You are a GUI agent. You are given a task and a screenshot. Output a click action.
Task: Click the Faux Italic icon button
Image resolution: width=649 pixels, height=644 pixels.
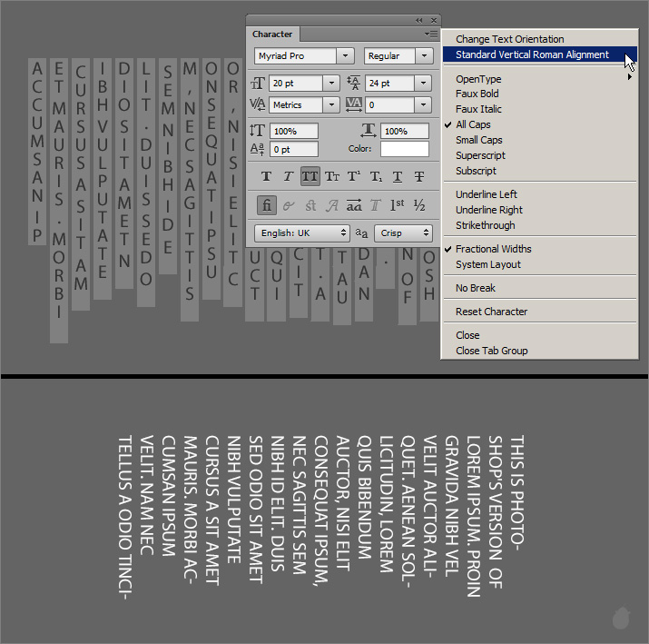point(288,176)
